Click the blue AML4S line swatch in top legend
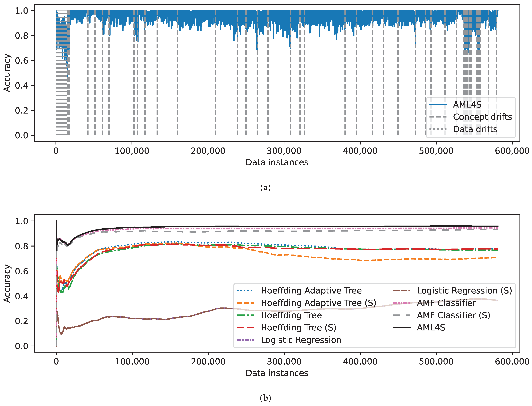Image resolution: width=532 pixels, height=406 pixels. [x=438, y=105]
